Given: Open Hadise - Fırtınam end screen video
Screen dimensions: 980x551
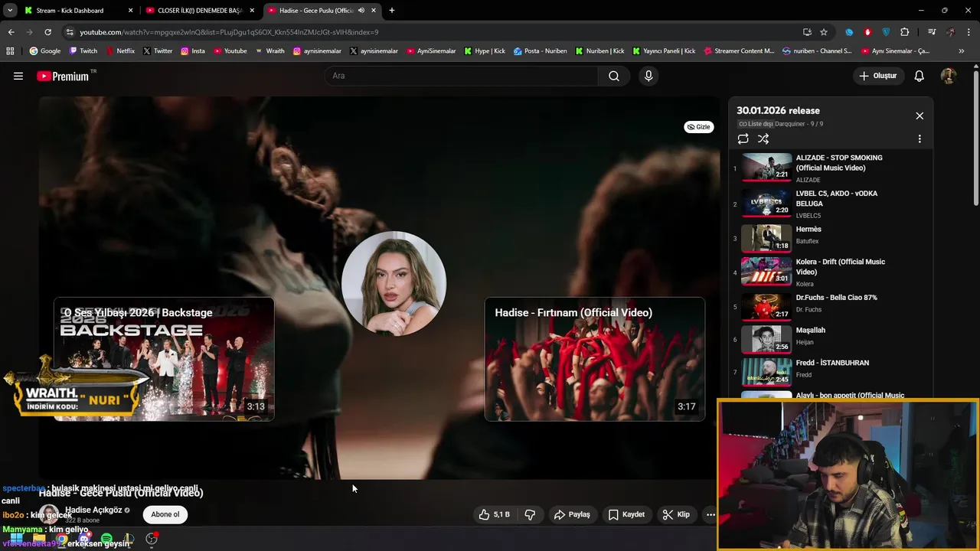Looking at the screenshot, I should (x=595, y=359).
